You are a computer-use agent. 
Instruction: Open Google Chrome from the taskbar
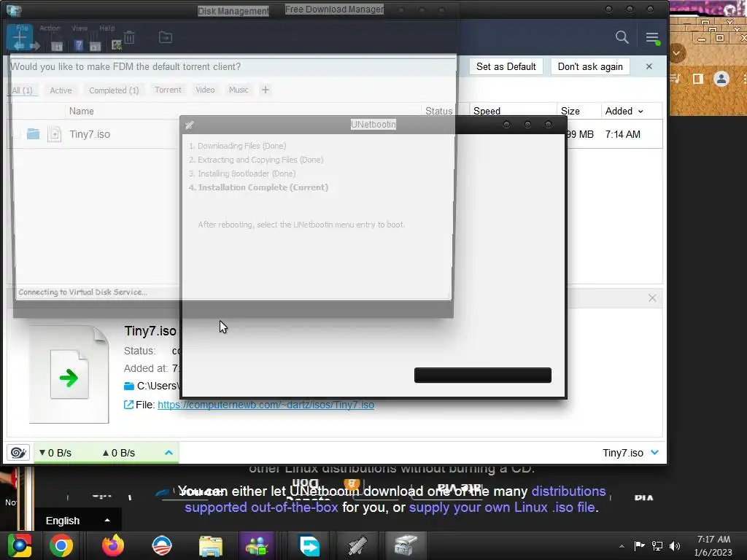click(61, 545)
